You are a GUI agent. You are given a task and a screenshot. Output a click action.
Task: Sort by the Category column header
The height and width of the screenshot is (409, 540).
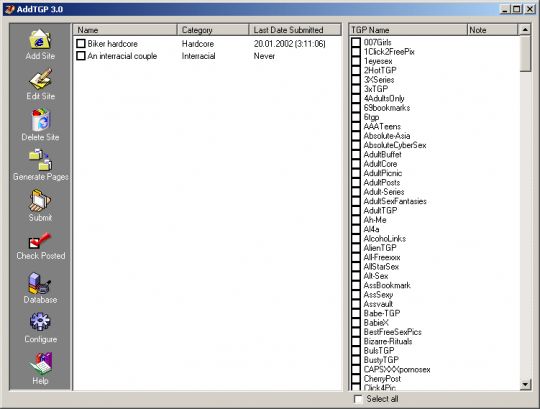(213, 30)
